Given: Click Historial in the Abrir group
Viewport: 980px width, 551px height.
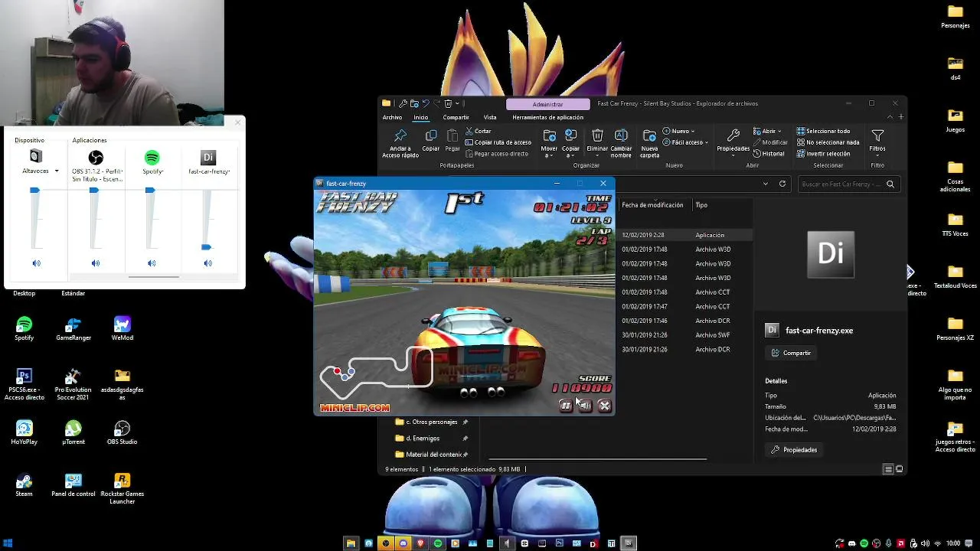Looking at the screenshot, I should [769, 153].
